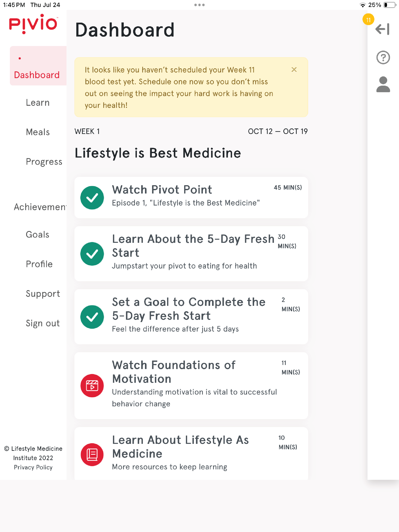Open the Watch Foundations of Motivation card title
This screenshot has height=532, width=399.
pyautogui.click(x=174, y=372)
